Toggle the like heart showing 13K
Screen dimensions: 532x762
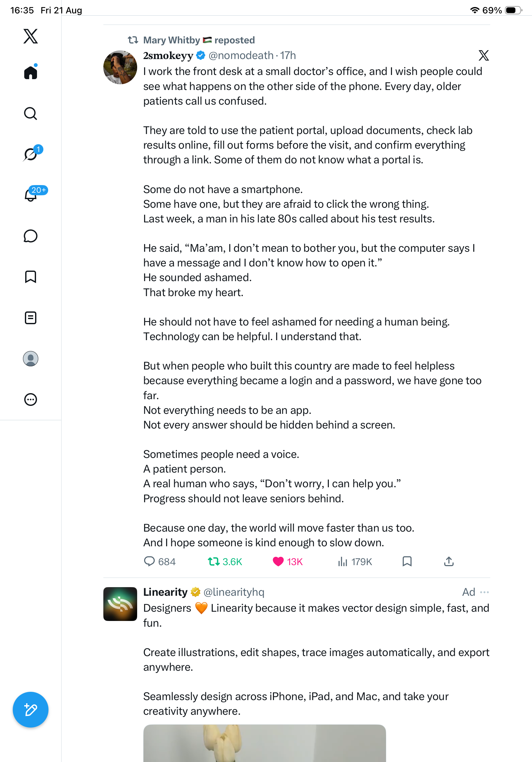coord(288,562)
